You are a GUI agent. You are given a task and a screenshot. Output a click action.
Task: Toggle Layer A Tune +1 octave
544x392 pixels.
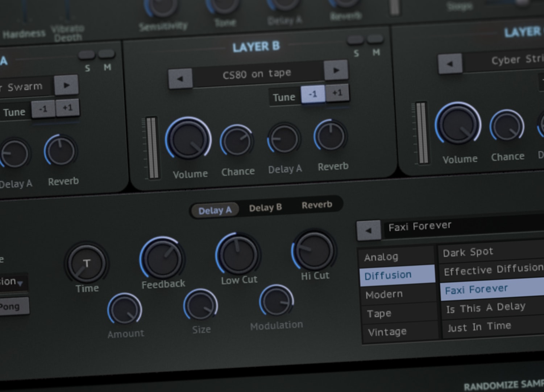tap(67, 108)
